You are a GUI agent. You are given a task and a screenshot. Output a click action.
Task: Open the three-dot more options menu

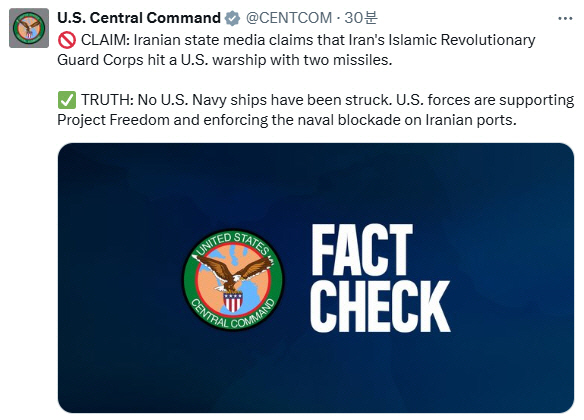click(565, 18)
